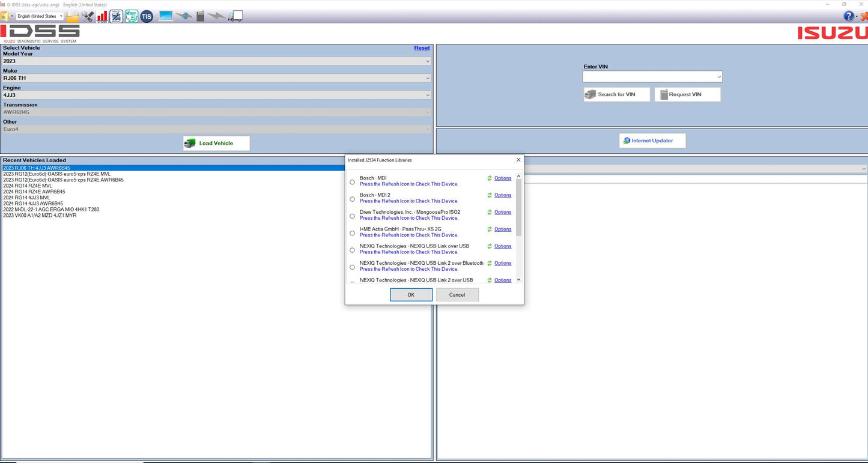
Task: Open the Enter VIN dropdown list
Action: [718, 76]
